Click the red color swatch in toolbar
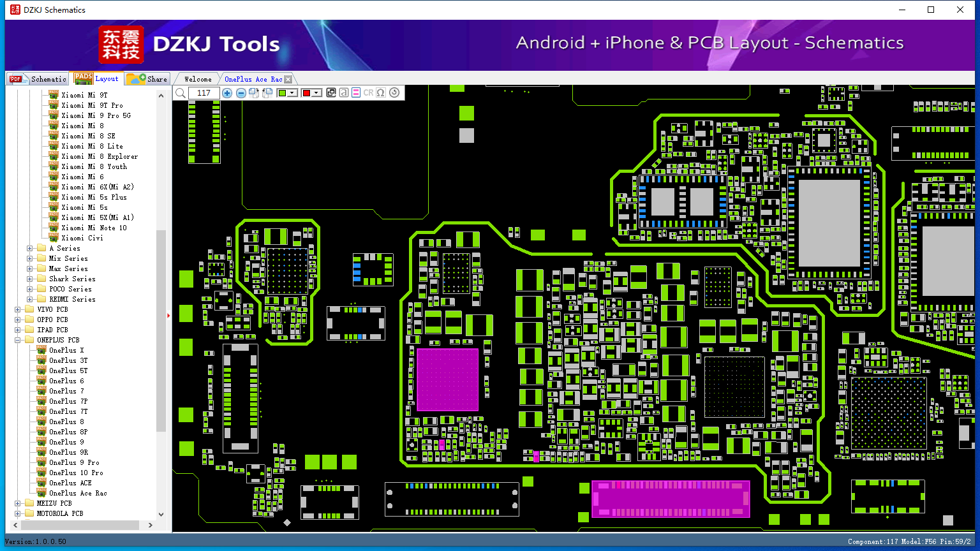This screenshot has width=980, height=551. (x=306, y=93)
